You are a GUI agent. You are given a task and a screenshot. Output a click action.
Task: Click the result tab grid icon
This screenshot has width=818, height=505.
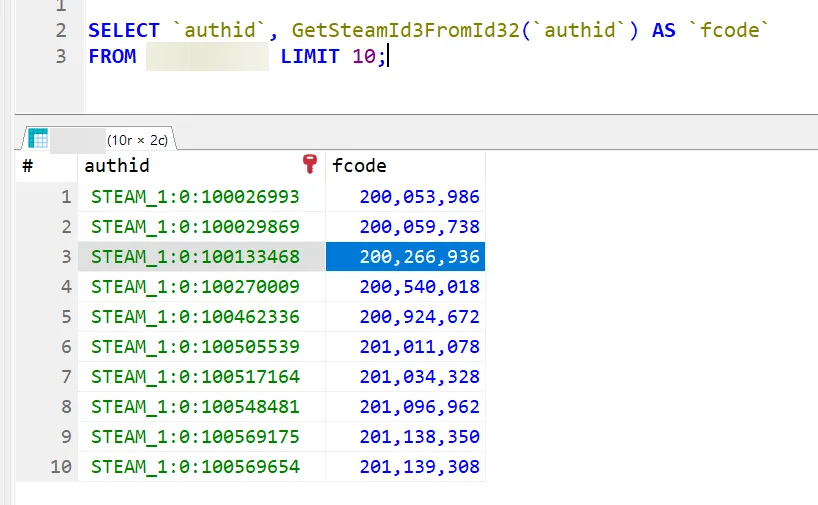pos(38,138)
